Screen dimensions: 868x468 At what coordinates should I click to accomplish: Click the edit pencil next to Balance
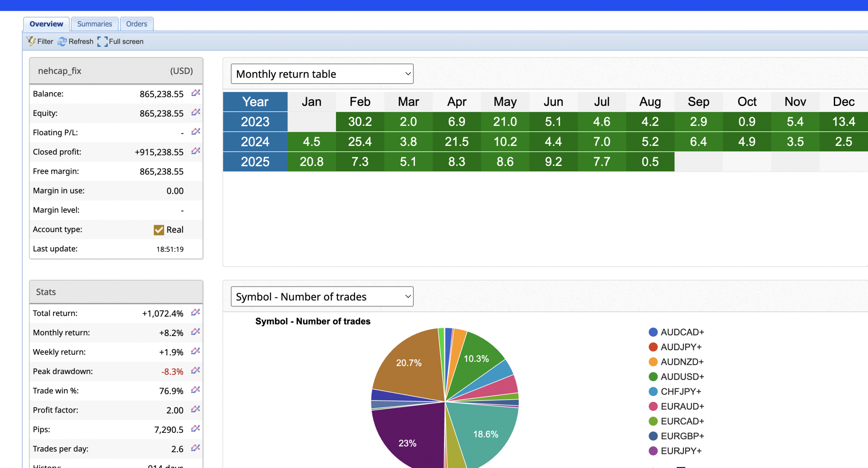click(196, 93)
